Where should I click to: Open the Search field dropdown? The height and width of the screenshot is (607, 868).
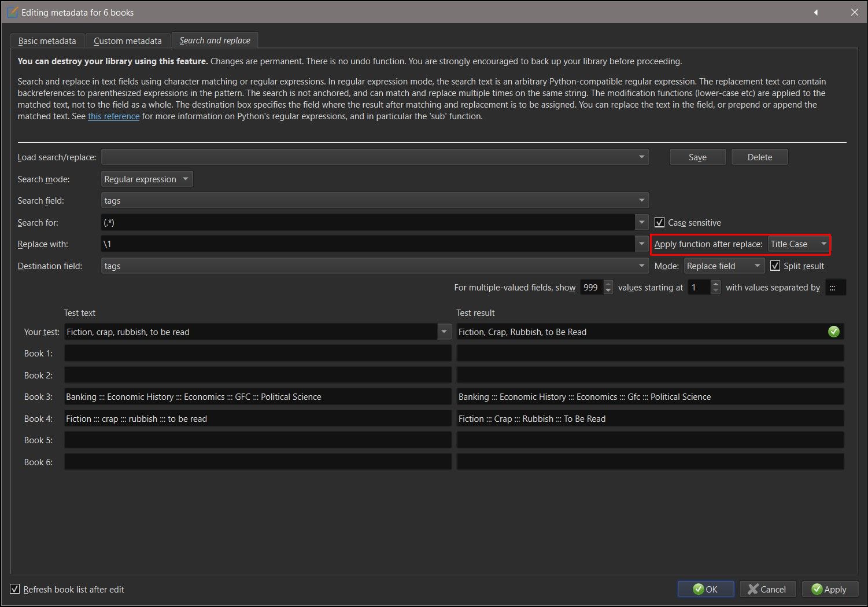[375, 200]
